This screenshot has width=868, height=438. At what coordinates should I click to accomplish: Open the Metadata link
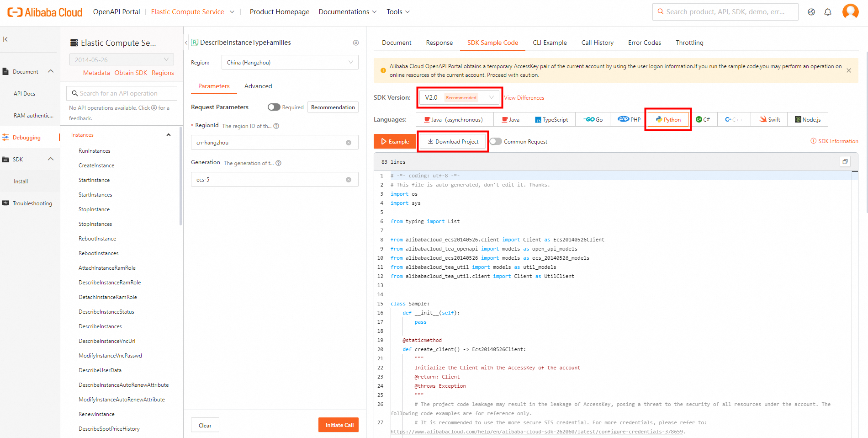coord(96,73)
